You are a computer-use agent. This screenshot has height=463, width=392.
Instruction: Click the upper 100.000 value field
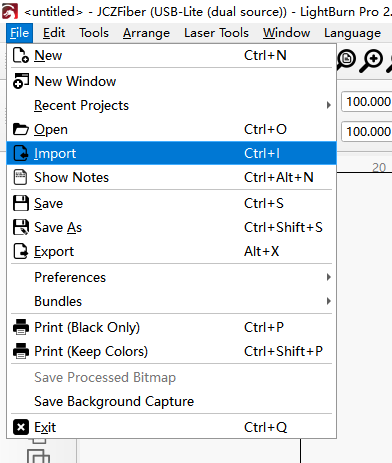pyautogui.click(x=367, y=102)
